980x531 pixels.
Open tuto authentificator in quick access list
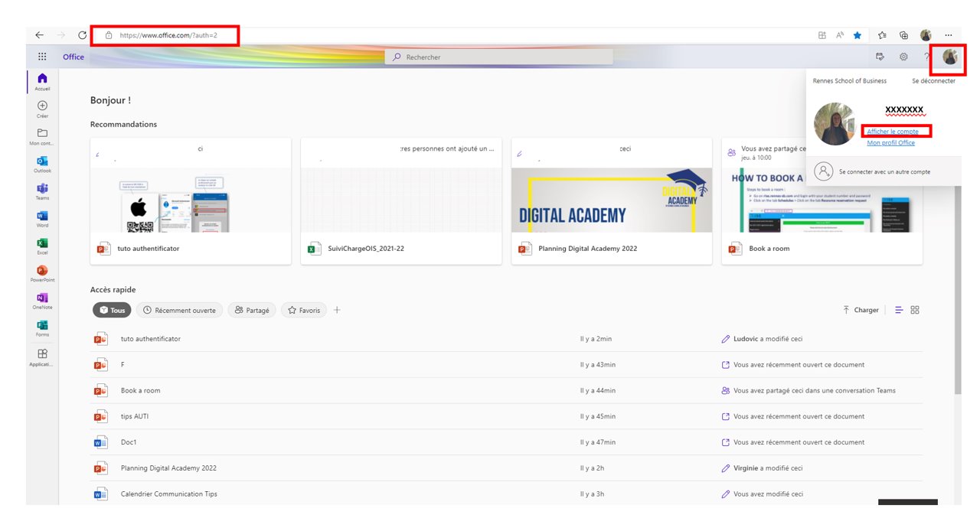(506, 339)
